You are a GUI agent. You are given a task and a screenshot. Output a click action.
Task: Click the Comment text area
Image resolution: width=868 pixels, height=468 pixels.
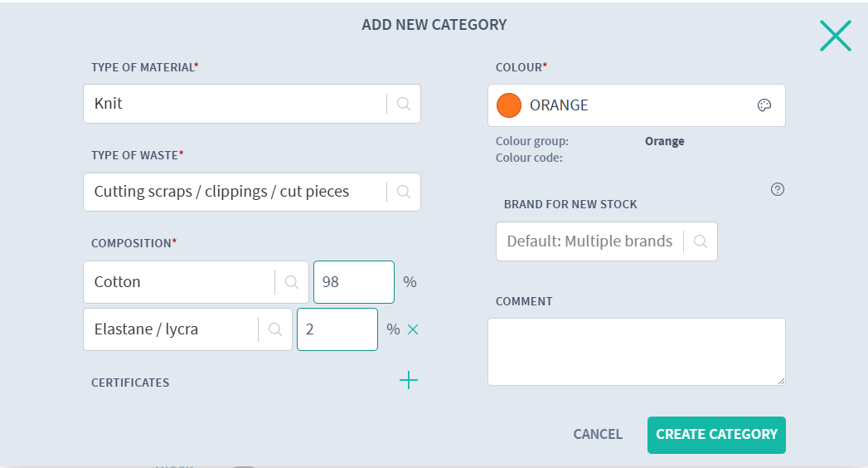click(x=636, y=352)
